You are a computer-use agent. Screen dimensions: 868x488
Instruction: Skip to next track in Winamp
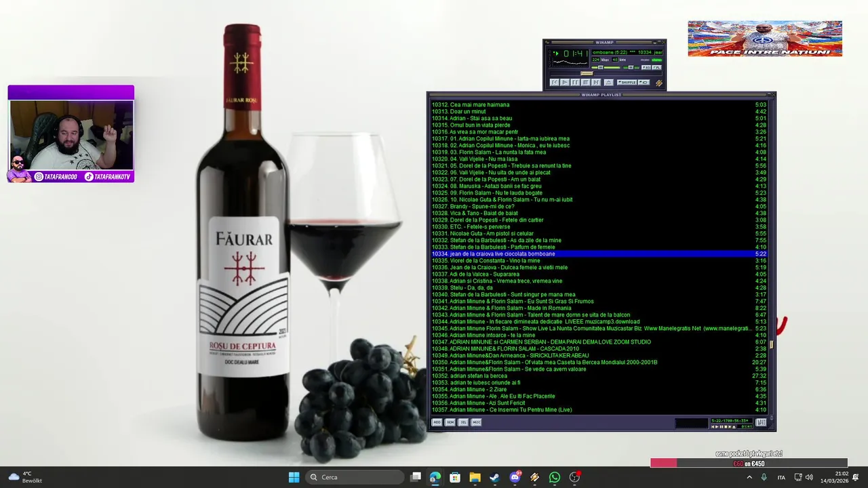[596, 82]
